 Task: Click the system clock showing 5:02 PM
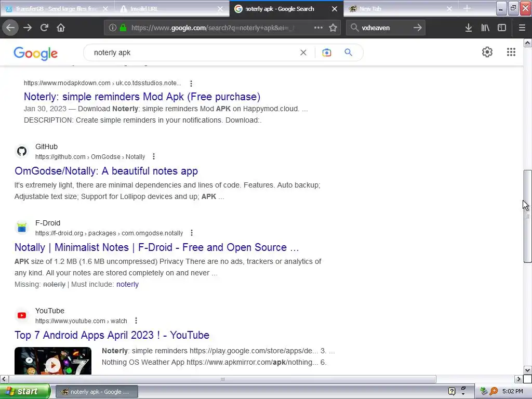[513, 392]
